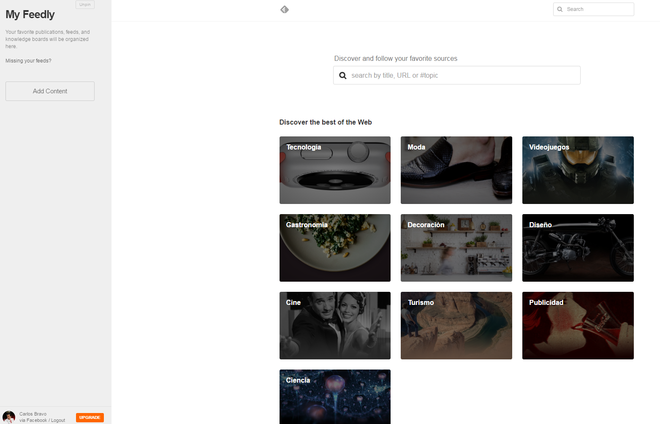Open the Missing your feeds? link
660x424 pixels.
point(28,61)
